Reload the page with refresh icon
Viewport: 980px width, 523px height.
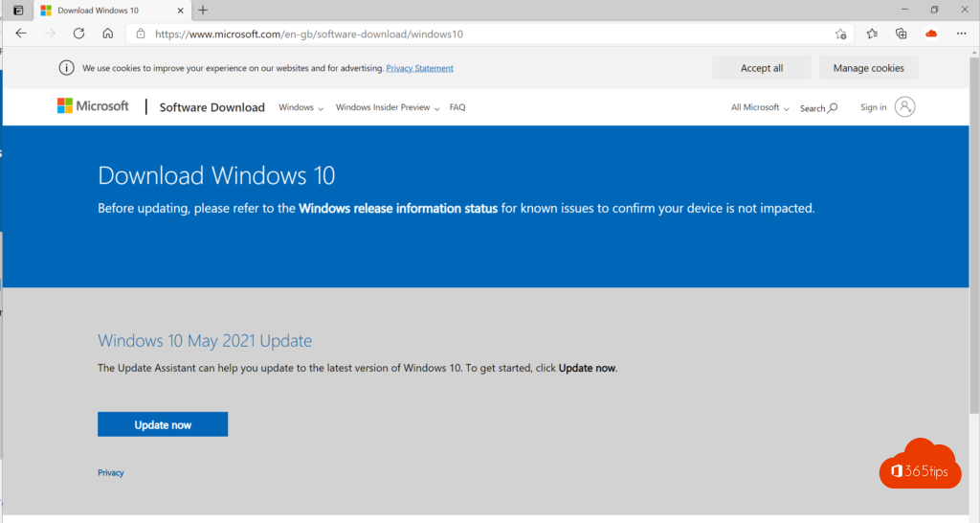click(78, 34)
